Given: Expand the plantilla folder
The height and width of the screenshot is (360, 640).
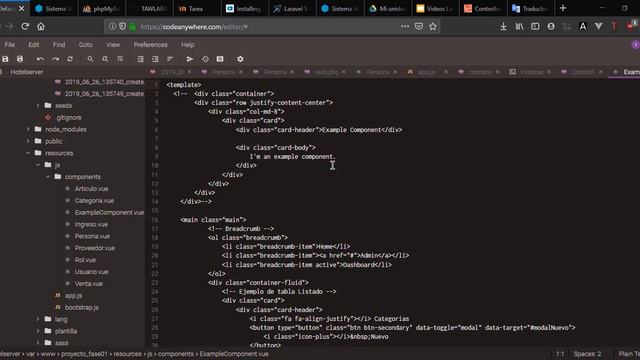Looking at the screenshot, I should pyautogui.click(x=38, y=331).
